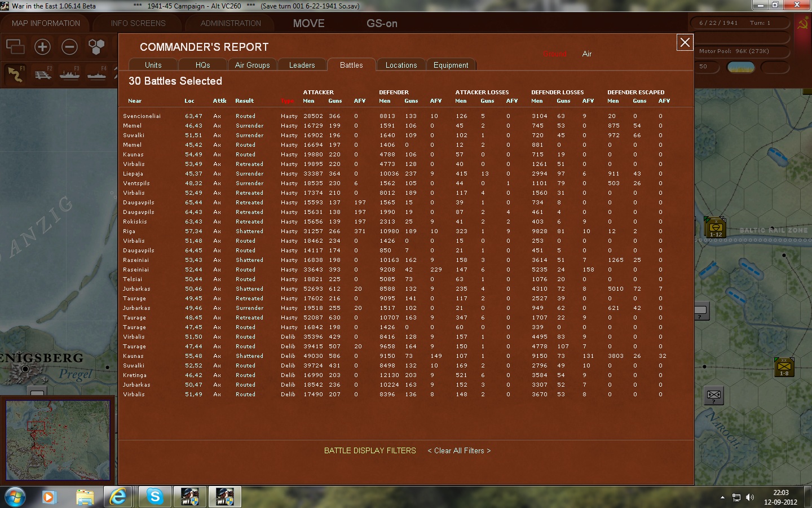The image size is (812, 508).
Task: Click the volume speaker tray icon
Action: [x=750, y=497]
